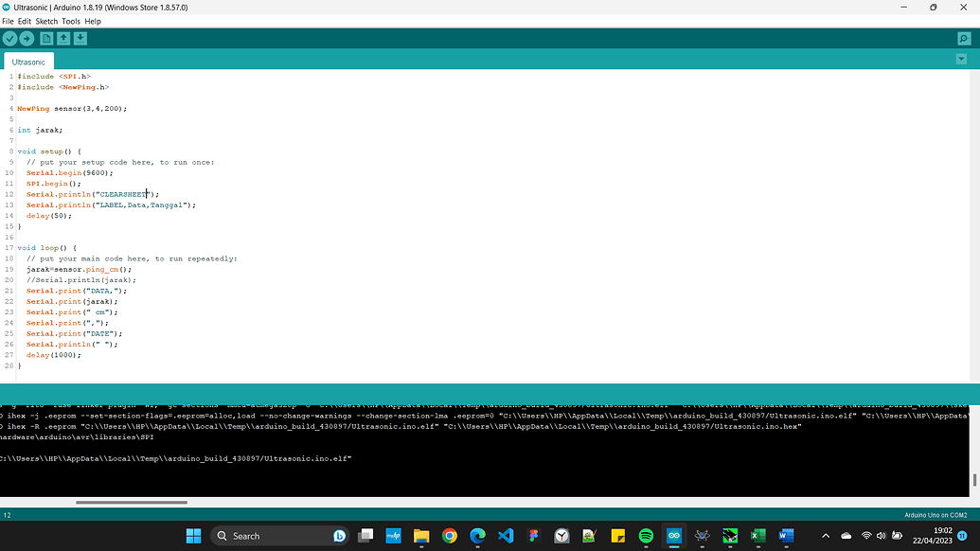Click the console horizontal scrollbar
This screenshot has height=551, width=980.
131,500
